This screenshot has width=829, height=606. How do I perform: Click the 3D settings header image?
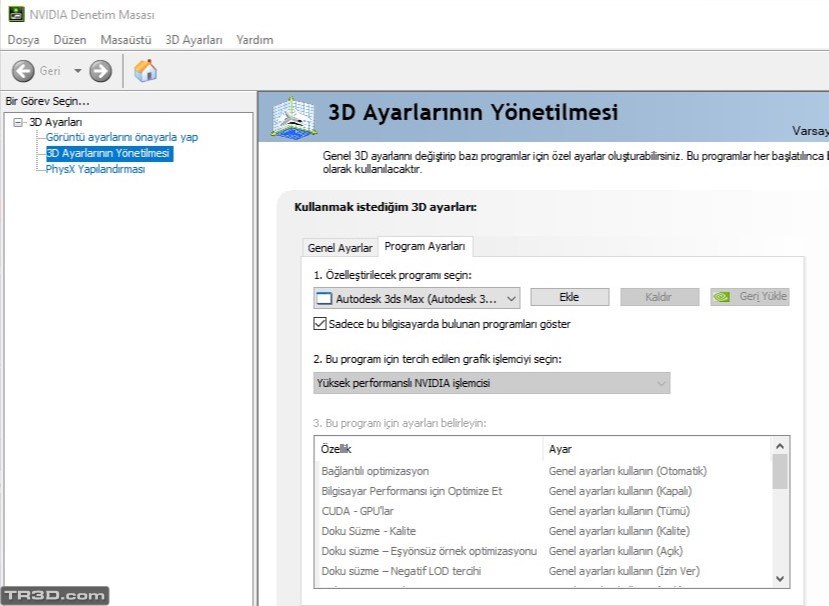[x=293, y=116]
